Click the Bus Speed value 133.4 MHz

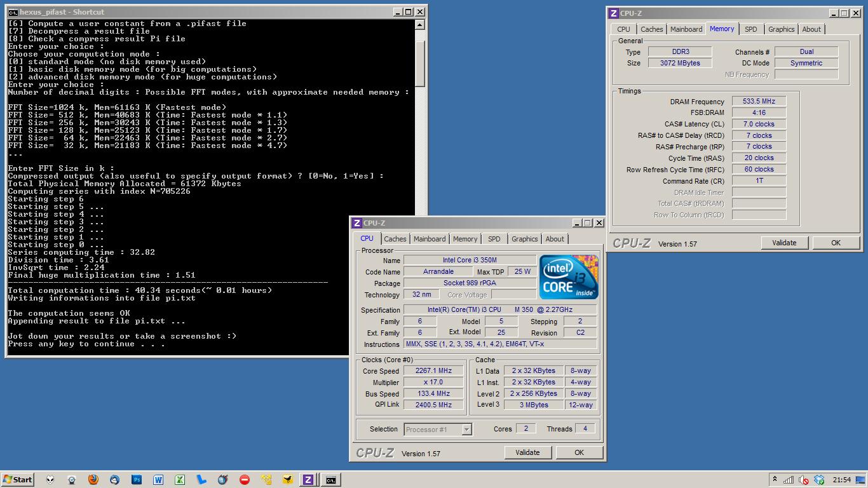click(x=433, y=393)
